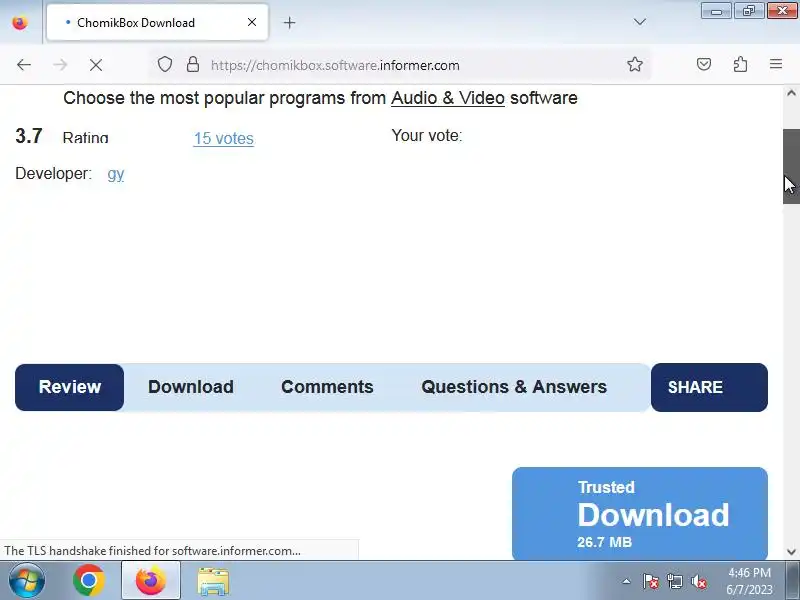The width and height of the screenshot is (800, 600).
Task: Select the ChomikBox Download tab
Action: [x=157, y=22]
